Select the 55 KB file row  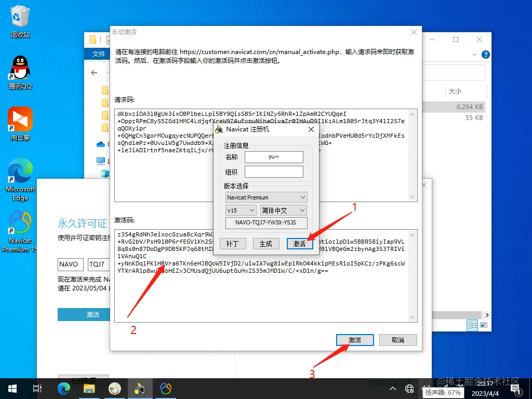pyautogui.click(x=454, y=118)
